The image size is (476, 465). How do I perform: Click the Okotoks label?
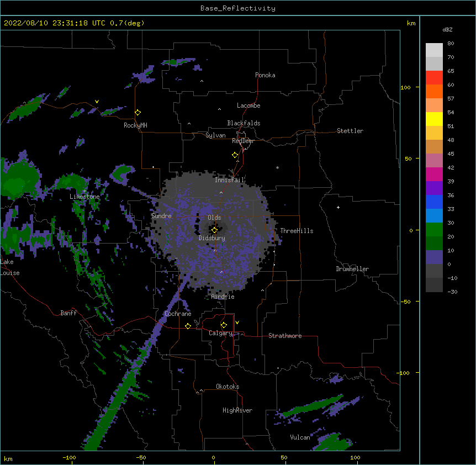click(x=228, y=387)
